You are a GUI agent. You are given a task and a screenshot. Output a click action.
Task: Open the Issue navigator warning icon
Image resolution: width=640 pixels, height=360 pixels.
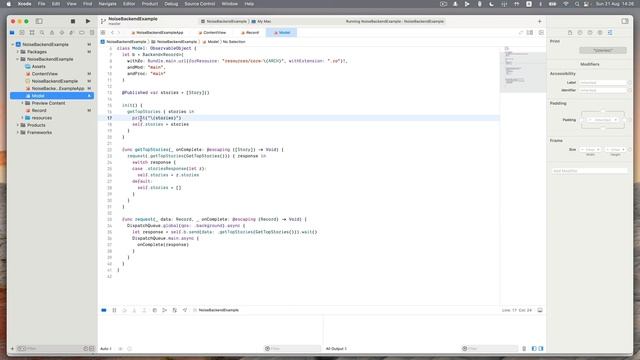(52, 33)
